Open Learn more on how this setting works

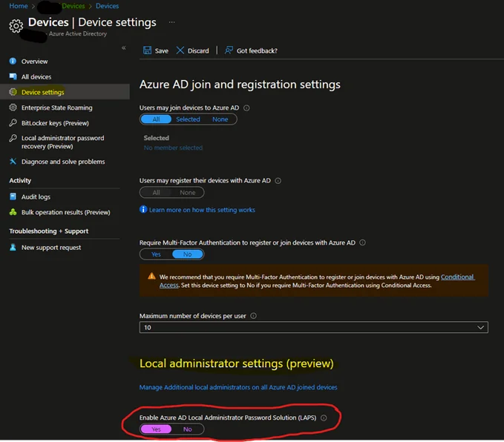201,210
